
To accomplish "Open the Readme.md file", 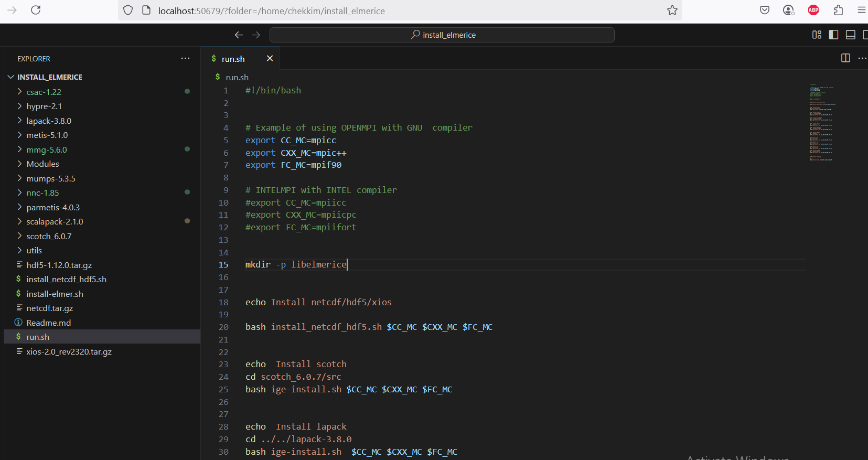I will pos(49,323).
